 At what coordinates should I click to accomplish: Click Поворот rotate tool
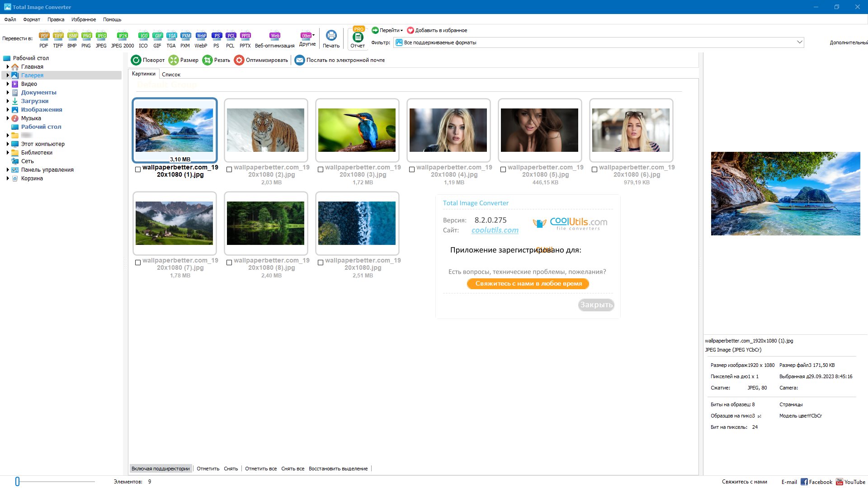(x=148, y=60)
